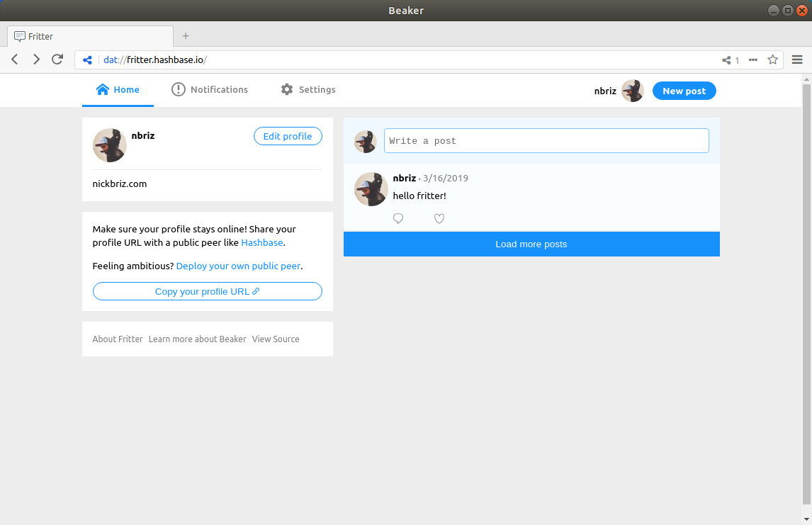This screenshot has width=812, height=525.
Task: Bookmark this page with the star icon
Action: pos(772,60)
